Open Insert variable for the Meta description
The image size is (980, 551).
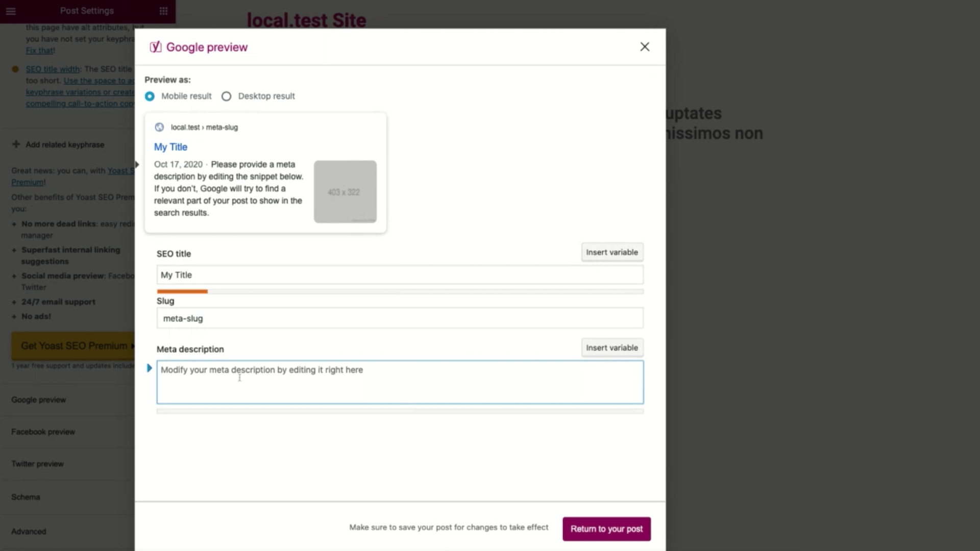[611, 347]
